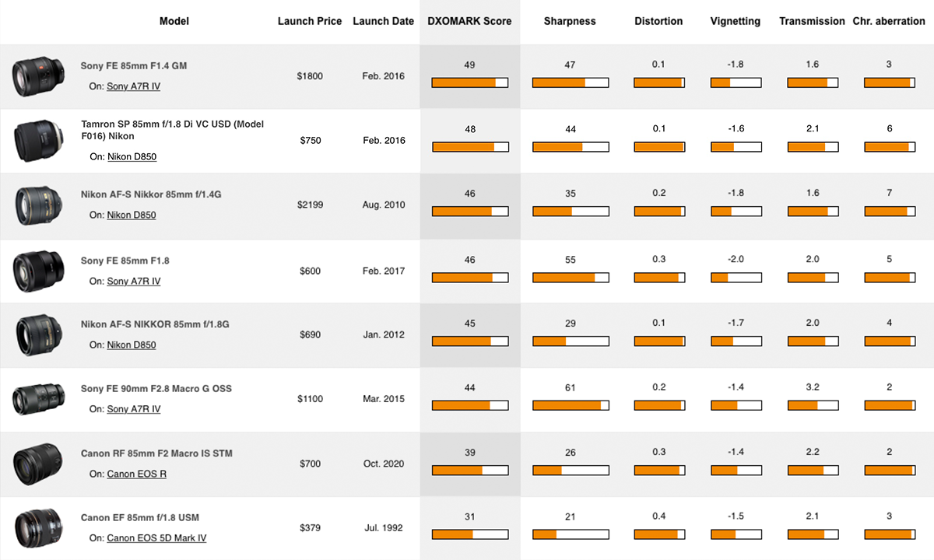Click the Sharpness column header
Viewport: 934px width, 560px height.
(x=570, y=21)
